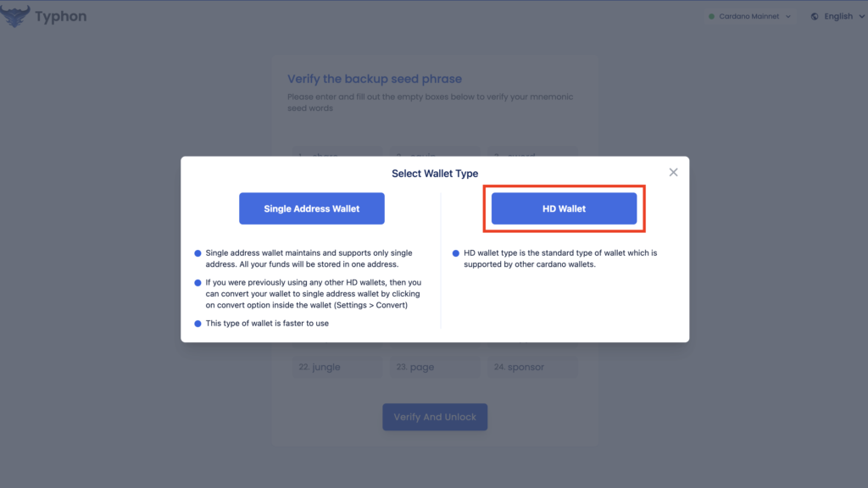Close the Select Wallet Type dialog
The width and height of the screenshot is (868, 488).
tap(673, 173)
